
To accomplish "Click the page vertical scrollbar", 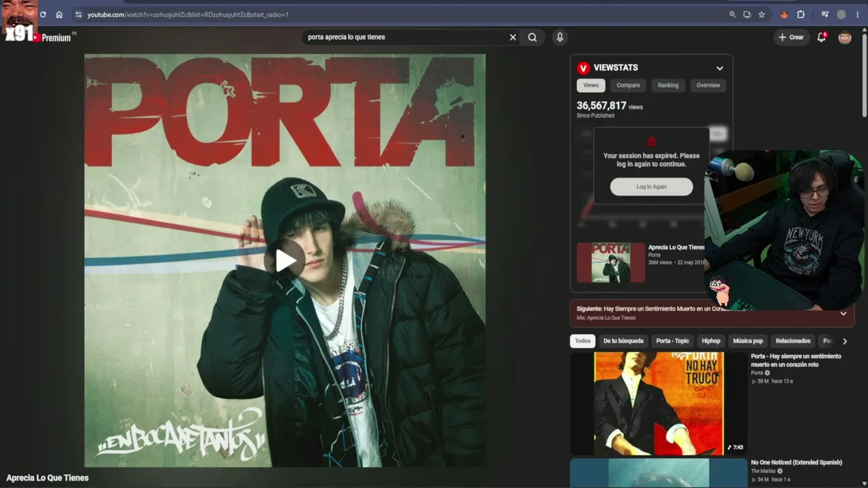I will point(864,75).
